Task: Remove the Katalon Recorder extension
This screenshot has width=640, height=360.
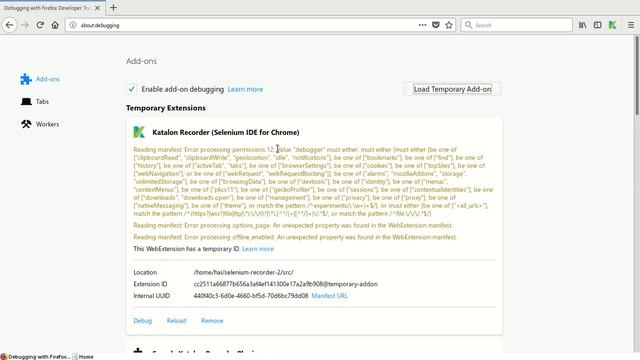Action: 212,321
